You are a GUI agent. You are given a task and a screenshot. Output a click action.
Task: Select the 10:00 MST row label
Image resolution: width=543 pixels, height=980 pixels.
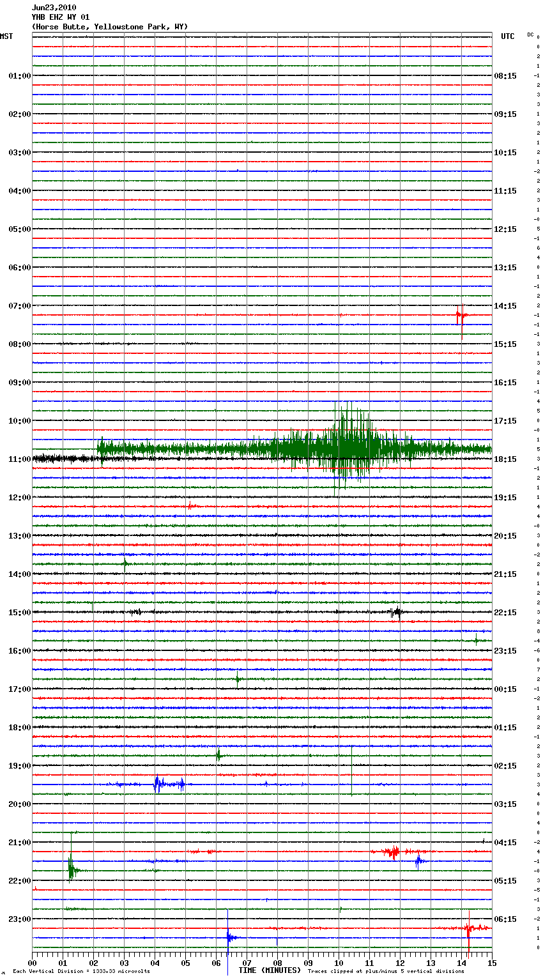pyautogui.click(x=19, y=421)
